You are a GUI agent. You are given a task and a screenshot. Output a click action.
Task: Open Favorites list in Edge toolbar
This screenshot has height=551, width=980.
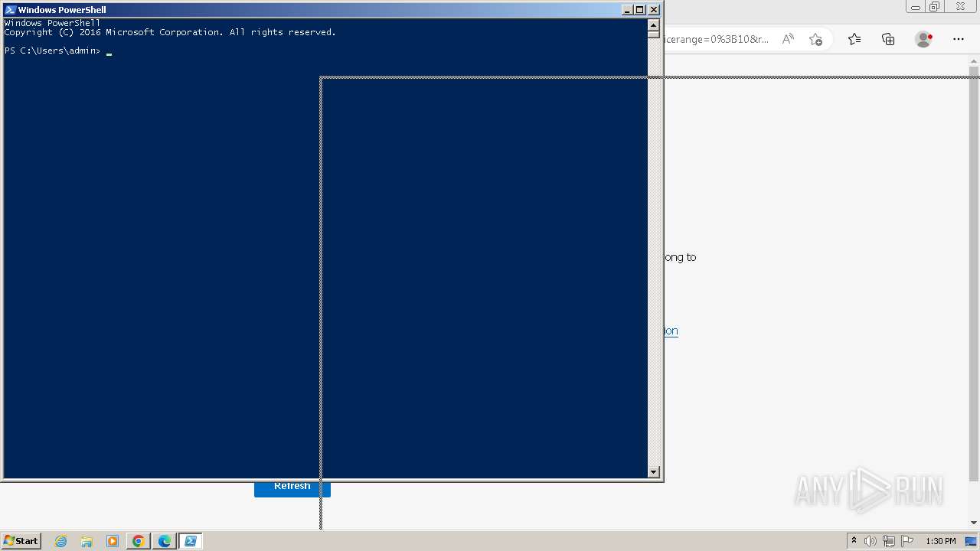(x=854, y=39)
